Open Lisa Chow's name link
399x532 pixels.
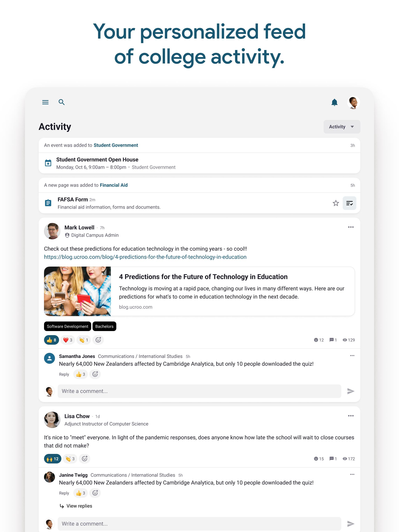[x=77, y=416]
